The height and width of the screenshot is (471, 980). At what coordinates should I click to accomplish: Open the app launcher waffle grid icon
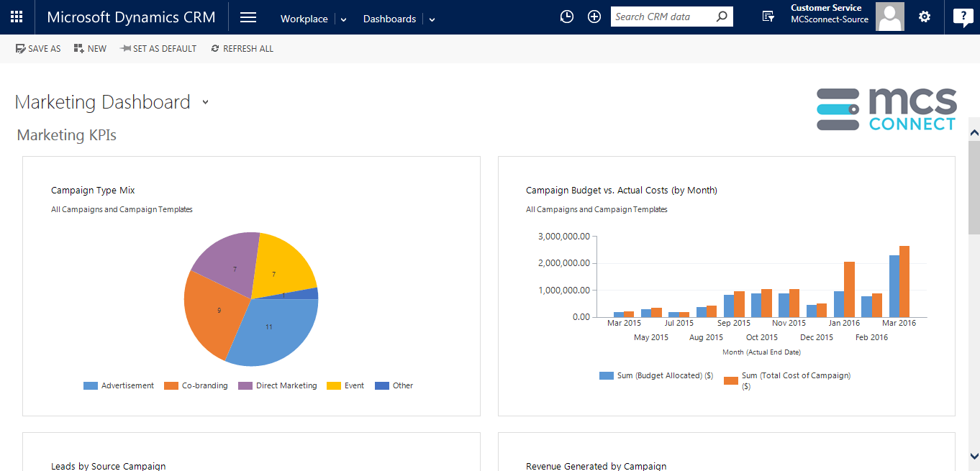tap(17, 17)
